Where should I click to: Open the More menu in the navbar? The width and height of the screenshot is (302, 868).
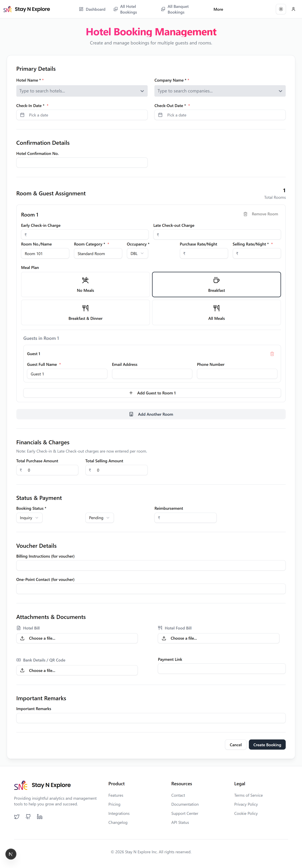coord(218,9)
